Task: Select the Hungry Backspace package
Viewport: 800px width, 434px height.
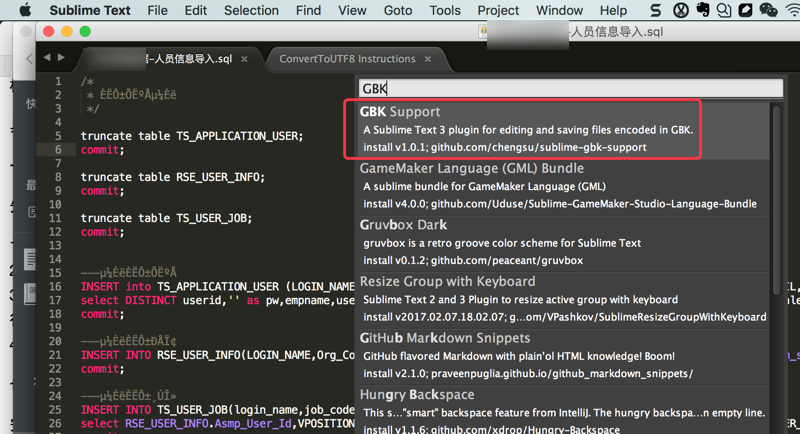Action: (x=562, y=410)
